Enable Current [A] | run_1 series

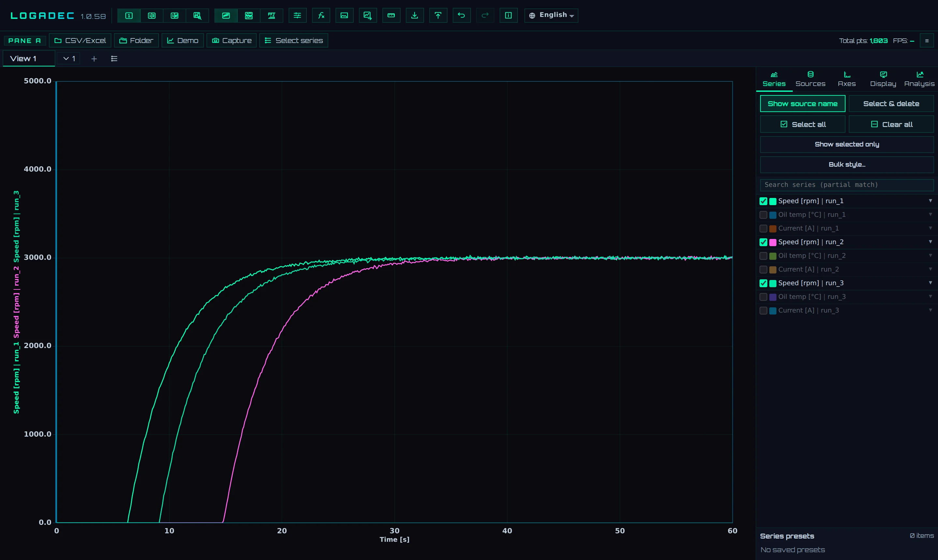click(x=763, y=229)
